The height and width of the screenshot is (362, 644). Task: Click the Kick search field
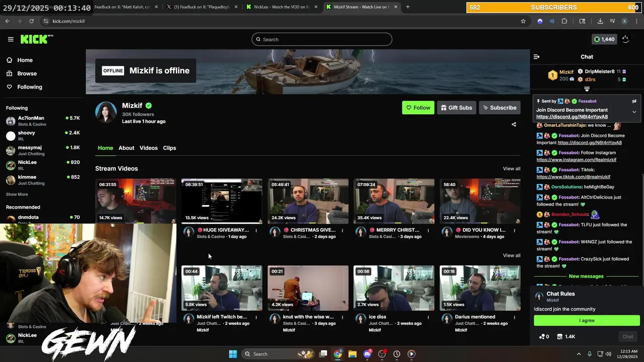click(x=322, y=39)
